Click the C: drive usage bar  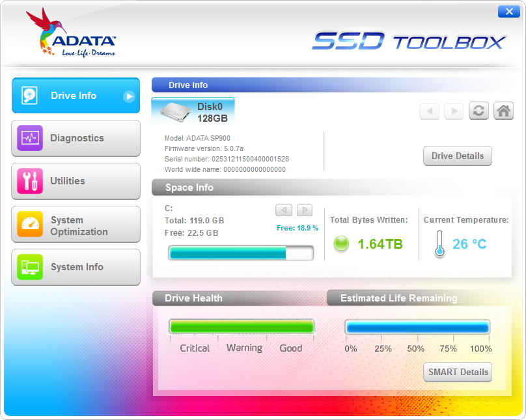(x=241, y=253)
